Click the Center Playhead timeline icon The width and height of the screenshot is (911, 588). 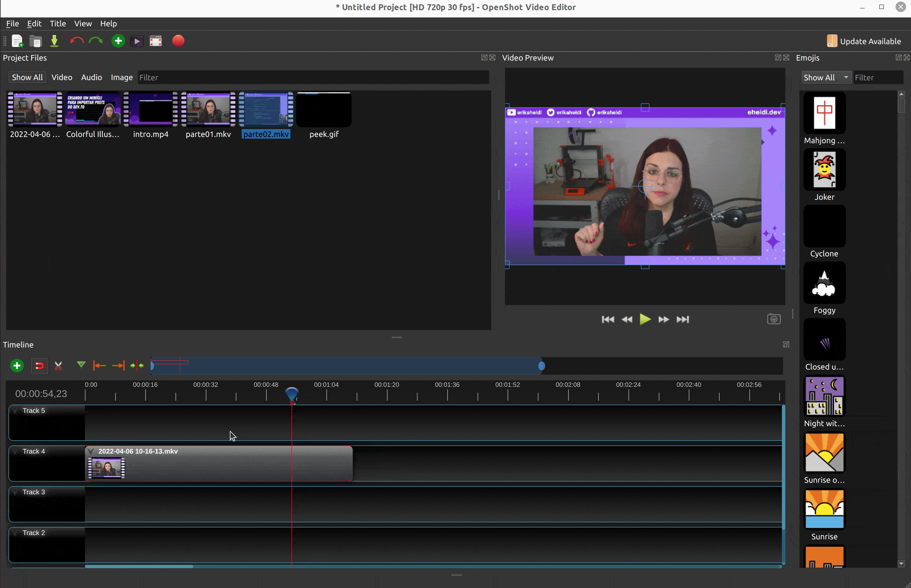coord(137,366)
